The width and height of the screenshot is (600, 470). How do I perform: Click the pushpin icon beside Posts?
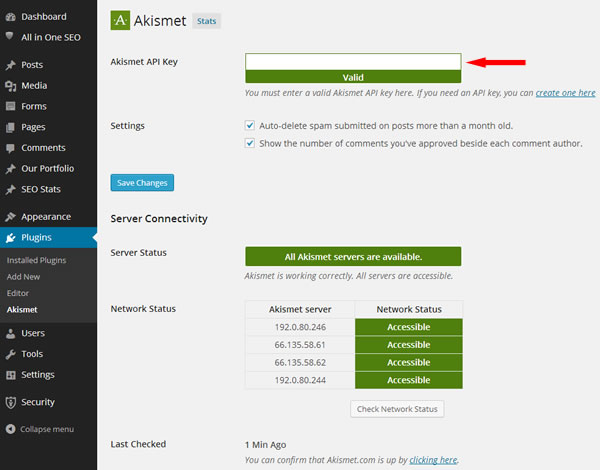click(10, 65)
